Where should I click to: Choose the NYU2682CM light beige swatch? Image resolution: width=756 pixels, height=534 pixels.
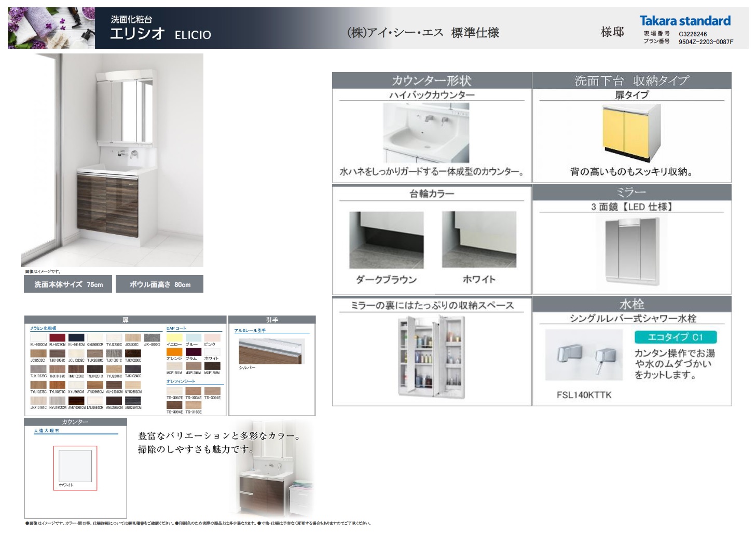(133, 385)
